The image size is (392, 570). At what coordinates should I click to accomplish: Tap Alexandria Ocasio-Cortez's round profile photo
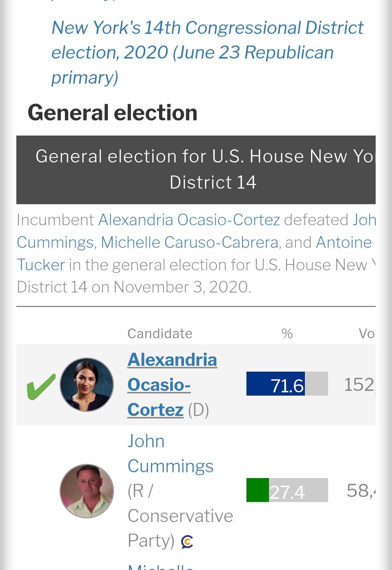tap(87, 385)
